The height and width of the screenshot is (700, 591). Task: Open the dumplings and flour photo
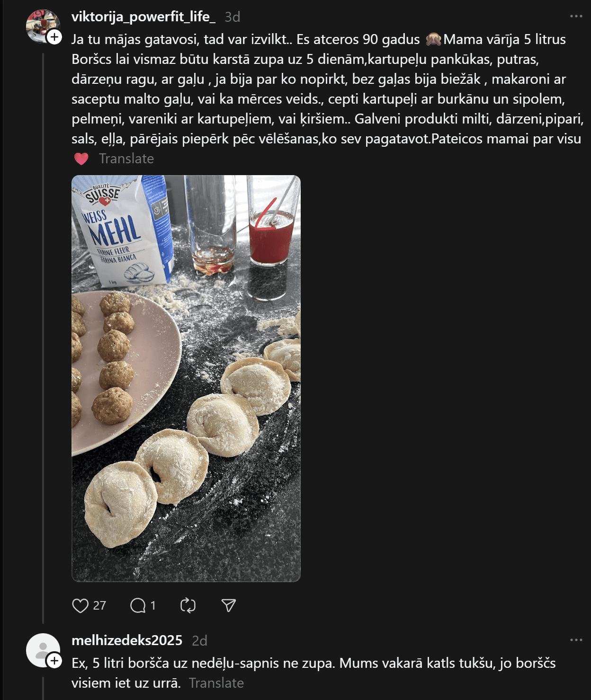(186, 378)
